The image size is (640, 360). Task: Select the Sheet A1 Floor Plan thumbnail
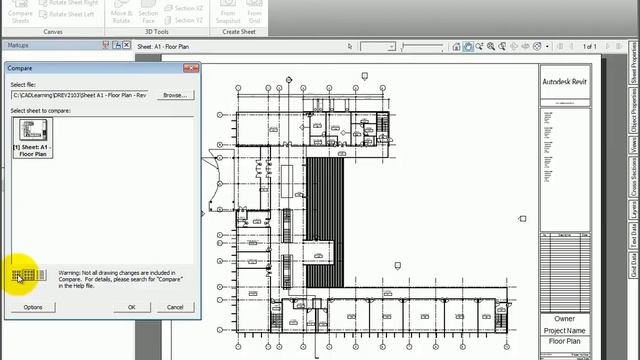tap(33, 138)
